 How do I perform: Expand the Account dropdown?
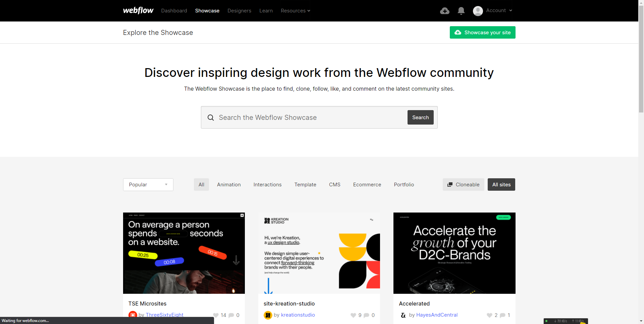tap(499, 10)
